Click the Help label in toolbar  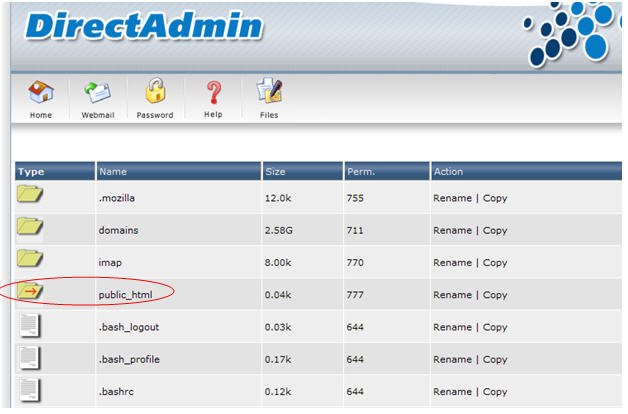point(213,115)
